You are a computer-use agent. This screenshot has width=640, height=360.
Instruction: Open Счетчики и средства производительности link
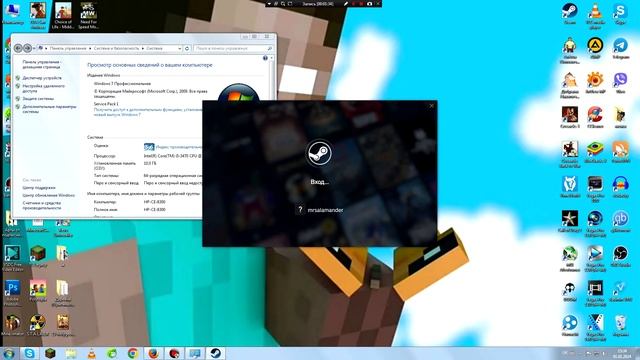pos(42,205)
